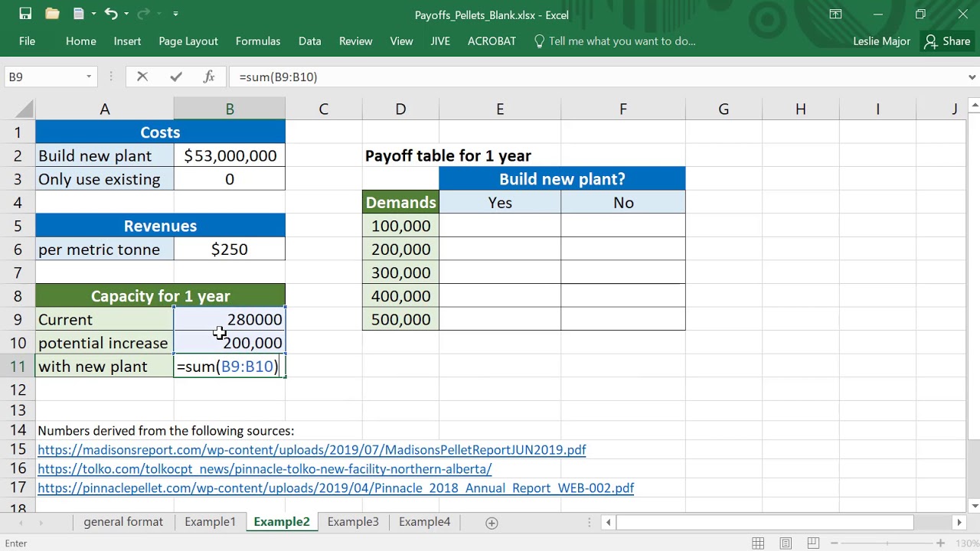Open Customize Quick Access Toolbar dropdown

tap(175, 14)
